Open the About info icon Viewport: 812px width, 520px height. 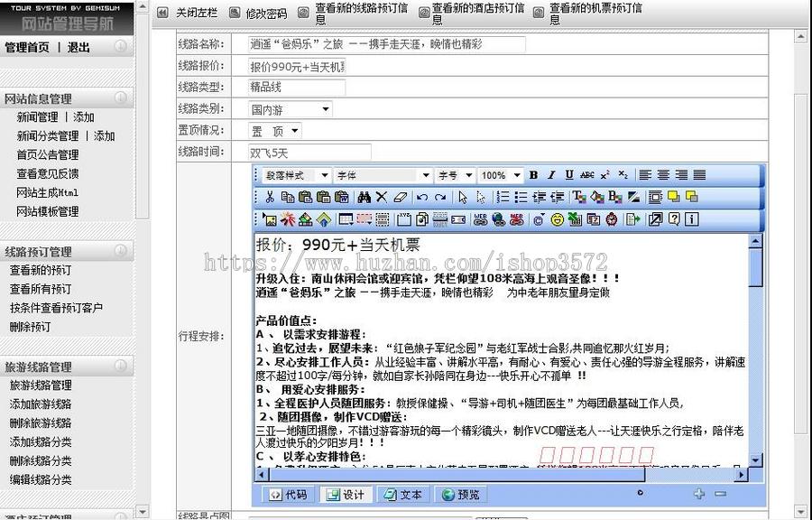click(x=691, y=219)
